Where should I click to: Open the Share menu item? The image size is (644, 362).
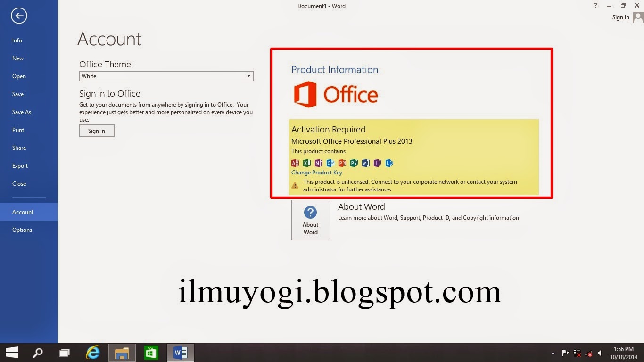pyautogui.click(x=29, y=148)
